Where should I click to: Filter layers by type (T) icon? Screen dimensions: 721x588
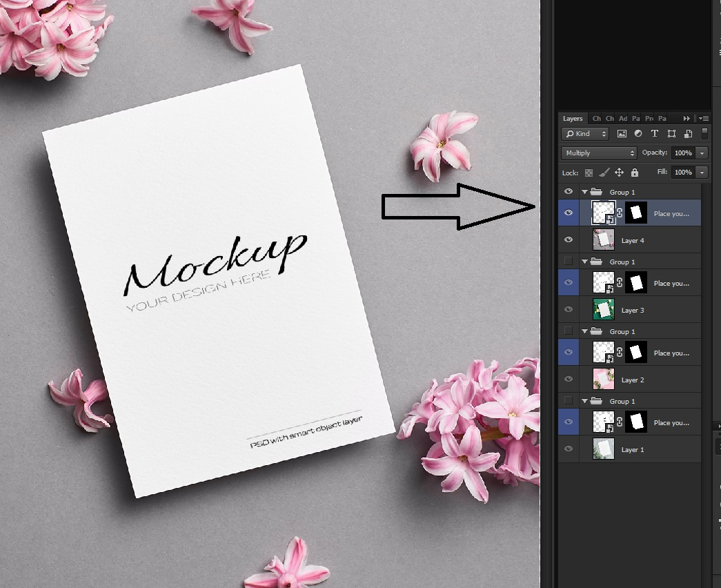655,134
